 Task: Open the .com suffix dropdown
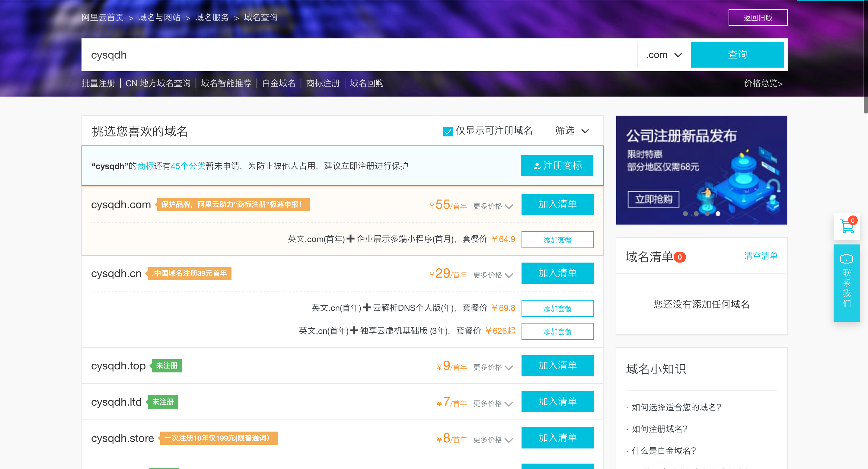point(664,55)
